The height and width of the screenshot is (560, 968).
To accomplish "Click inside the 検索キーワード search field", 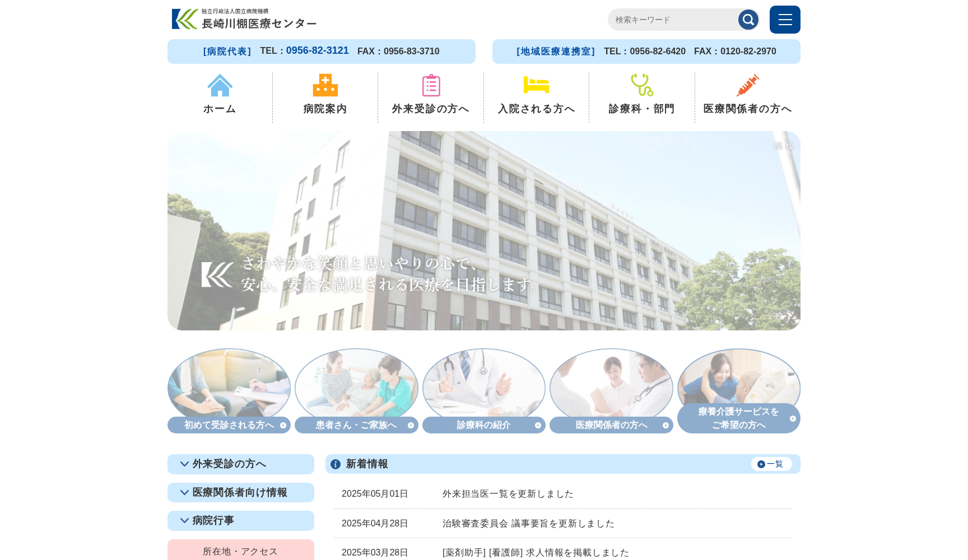I will [x=672, y=19].
